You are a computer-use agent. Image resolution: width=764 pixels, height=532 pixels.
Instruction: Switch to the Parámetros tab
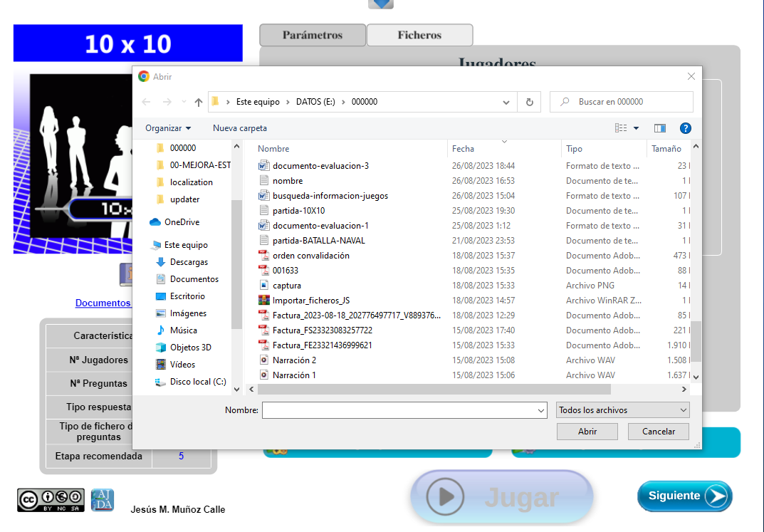click(312, 35)
